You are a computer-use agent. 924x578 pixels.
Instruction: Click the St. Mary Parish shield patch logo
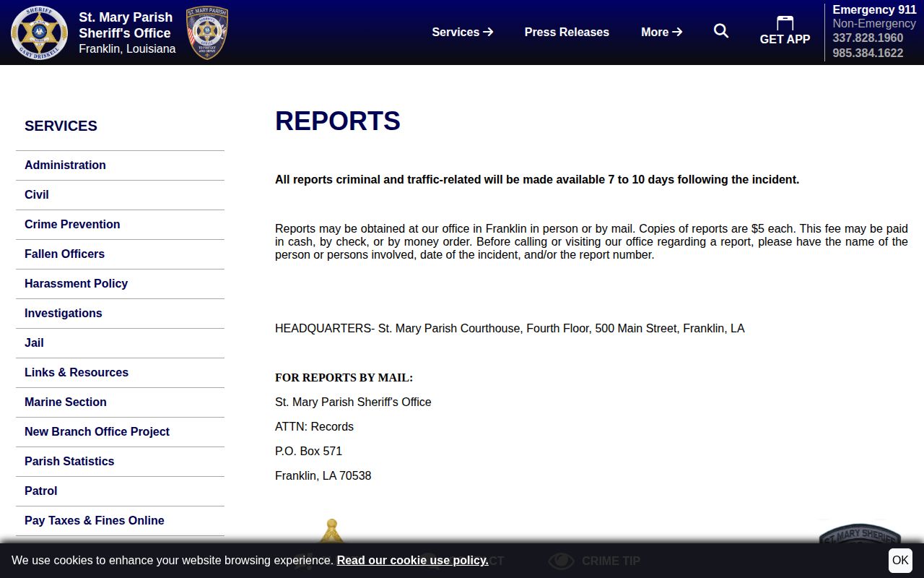(x=207, y=33)
